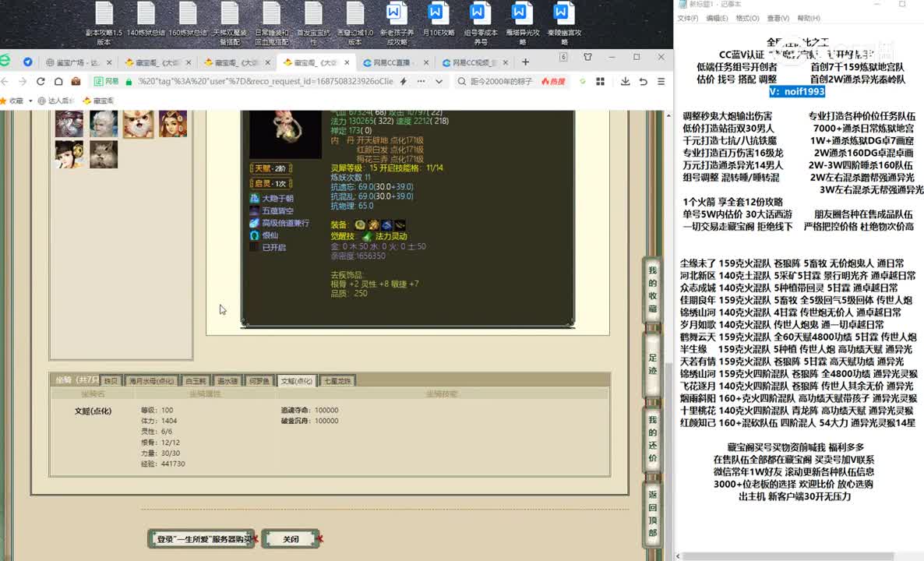
Task: Open the 副本攻略1.5版本 desktop file
Action: (x=104, y=23)
